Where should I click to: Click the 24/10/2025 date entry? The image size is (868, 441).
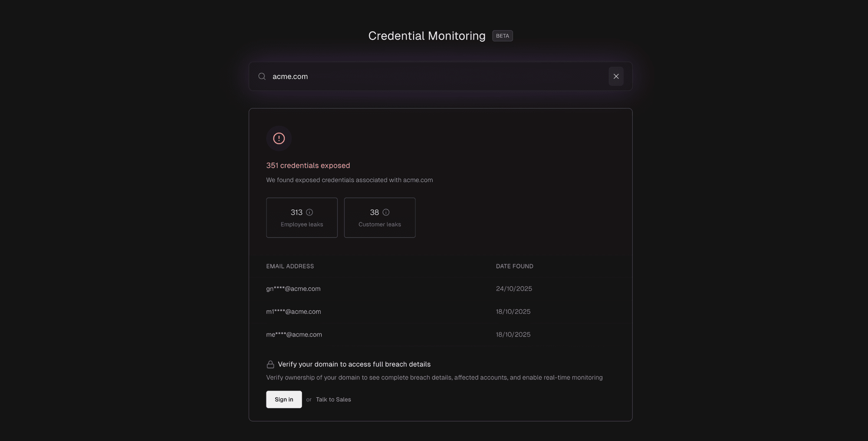click(514, 289)
